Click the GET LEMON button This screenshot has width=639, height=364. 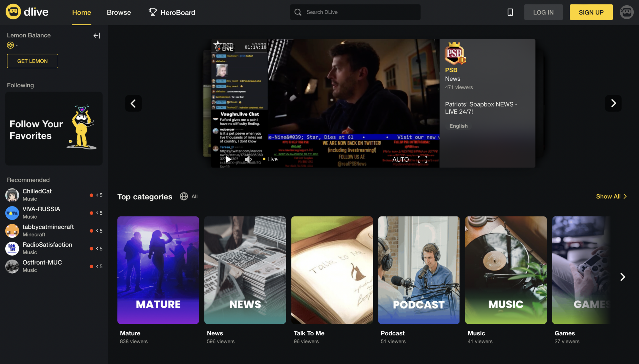tap(32, 61)
